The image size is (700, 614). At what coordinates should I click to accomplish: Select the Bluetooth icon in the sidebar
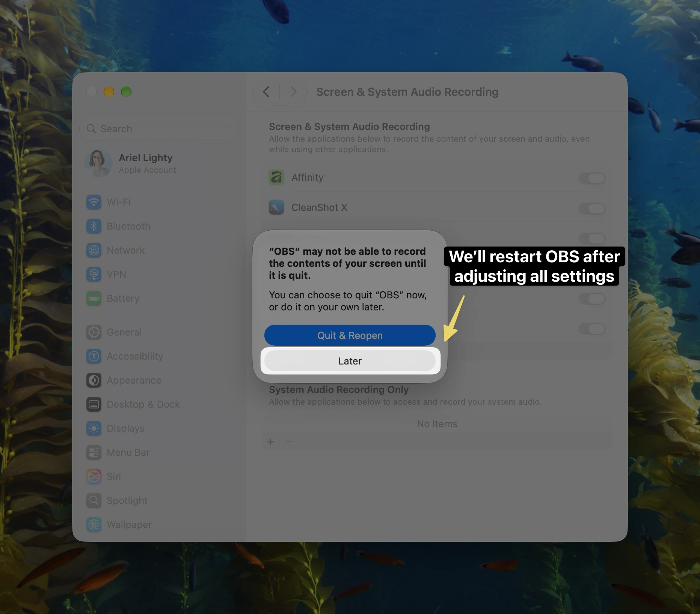(94, 226)
